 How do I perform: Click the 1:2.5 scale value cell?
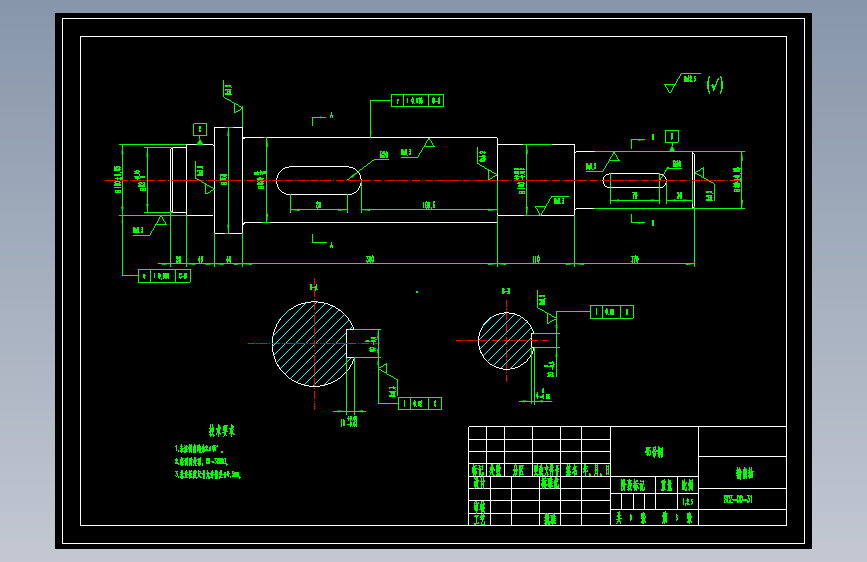click(x=687, y=501)
